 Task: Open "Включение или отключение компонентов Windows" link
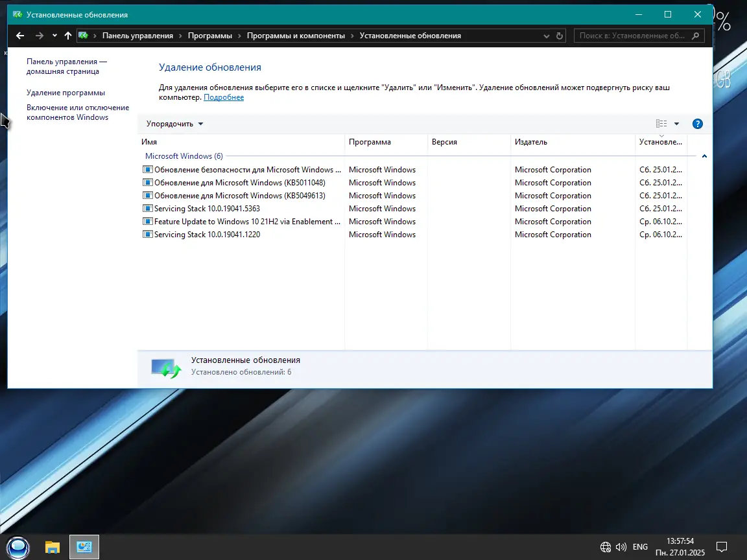78,112
